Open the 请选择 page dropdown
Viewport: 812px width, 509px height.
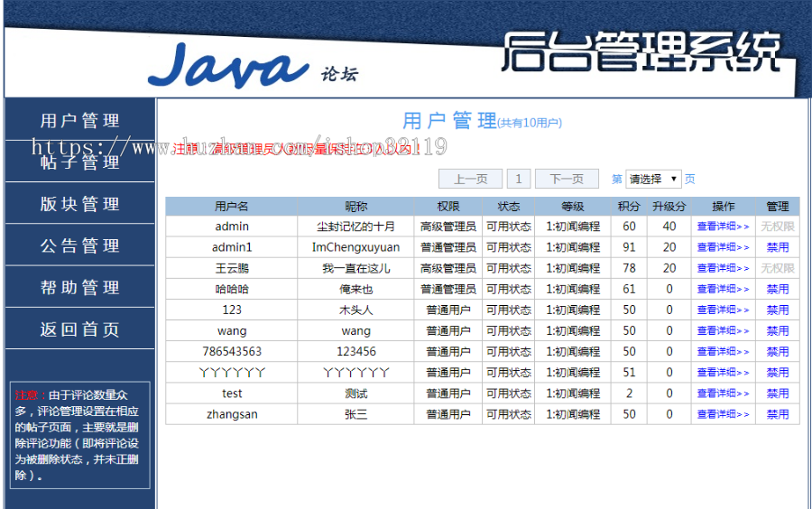click(653, 180)
